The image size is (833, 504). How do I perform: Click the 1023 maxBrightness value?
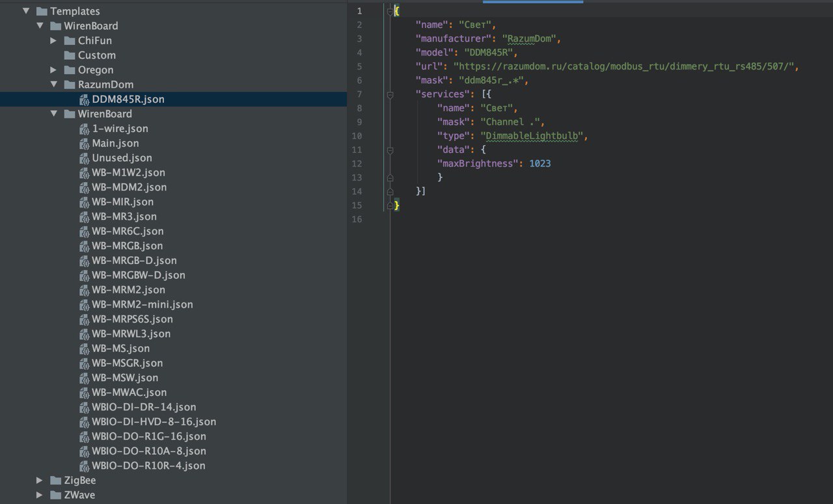click(x=540, y=164)
